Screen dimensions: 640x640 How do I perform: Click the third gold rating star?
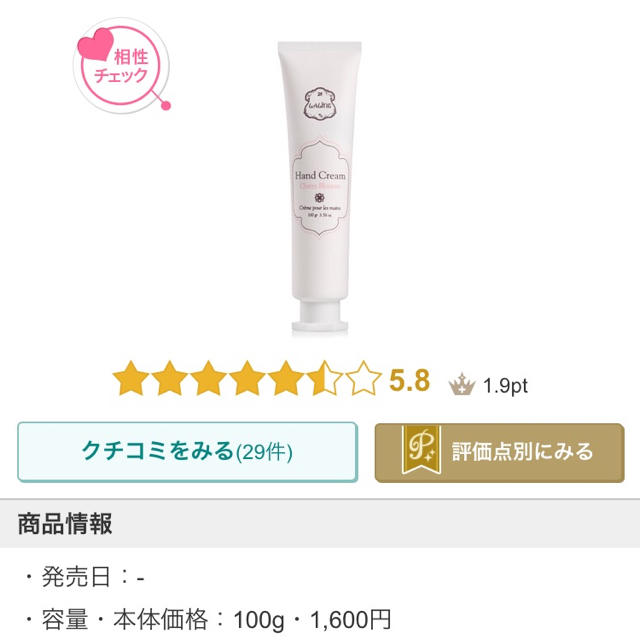point(208,378)
